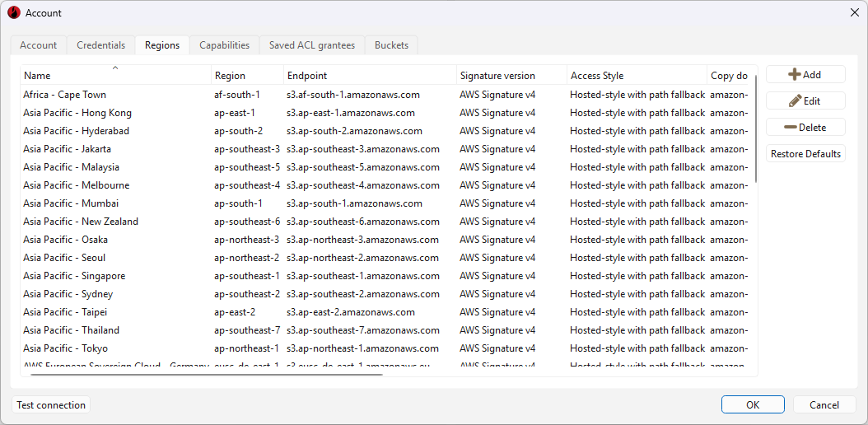Restore default regions list

(x=805, y=154)
